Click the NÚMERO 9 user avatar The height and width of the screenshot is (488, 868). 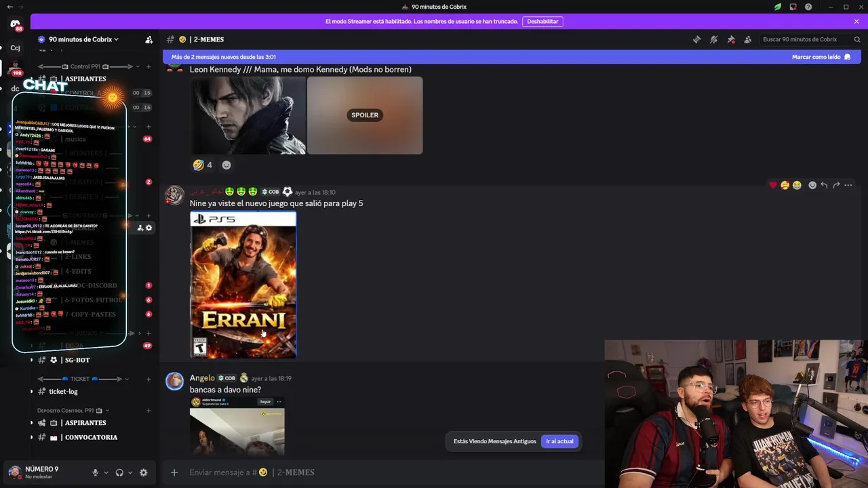(x=14, y=472)
